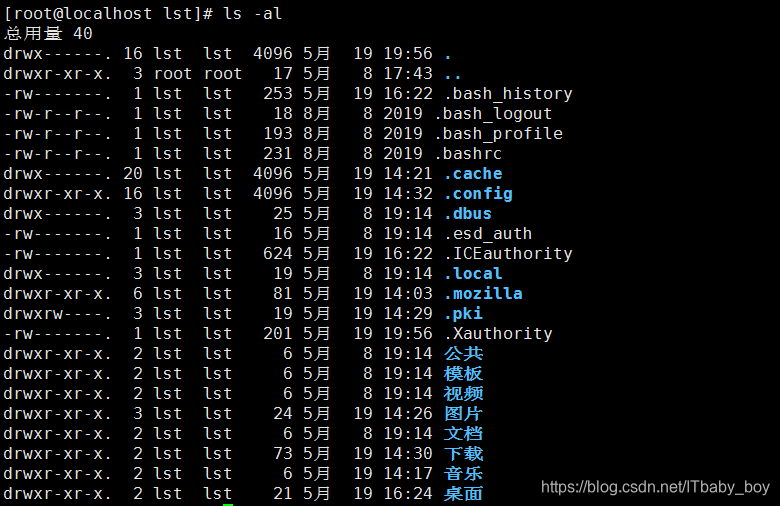Click the size '193' in the .bash_profile row
The width and height of the screenshot is (780, 506).
click(278, 133)
